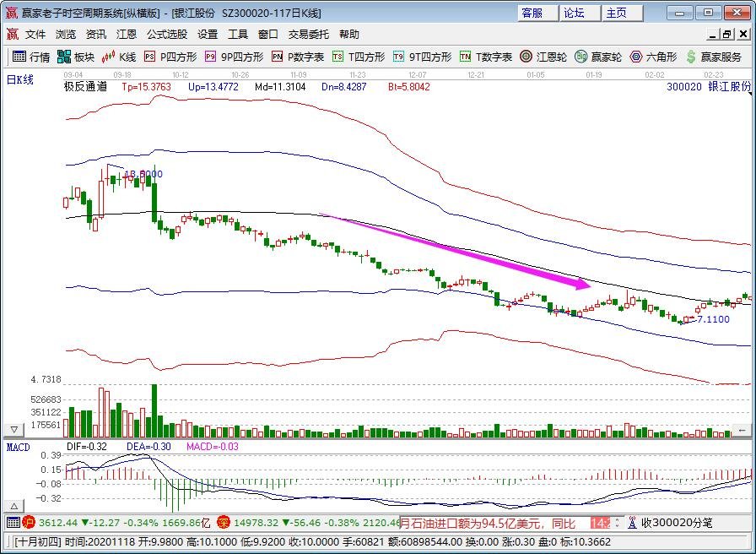
Task: Click the grid table icon in status bar
Action: coord(13,522)
